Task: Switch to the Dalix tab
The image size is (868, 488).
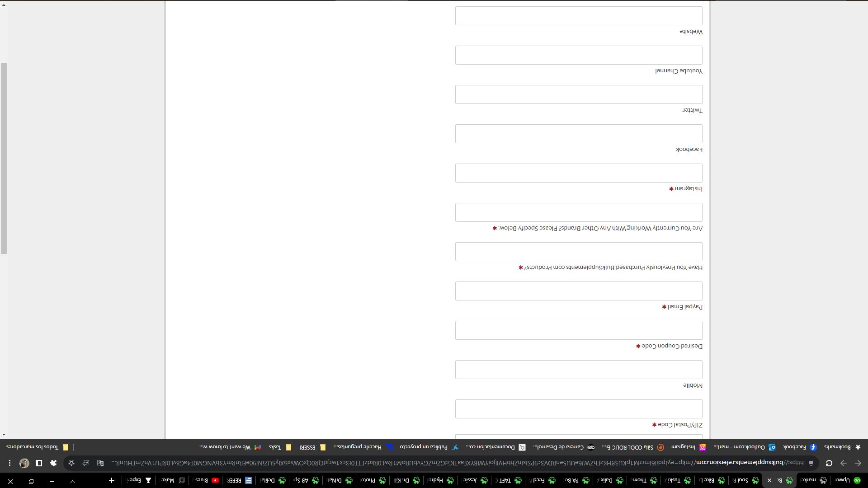Action: (609, 480)
